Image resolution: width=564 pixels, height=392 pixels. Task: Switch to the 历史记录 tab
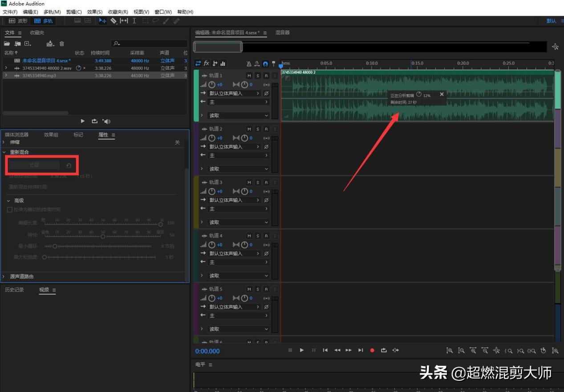click(14, 290)
